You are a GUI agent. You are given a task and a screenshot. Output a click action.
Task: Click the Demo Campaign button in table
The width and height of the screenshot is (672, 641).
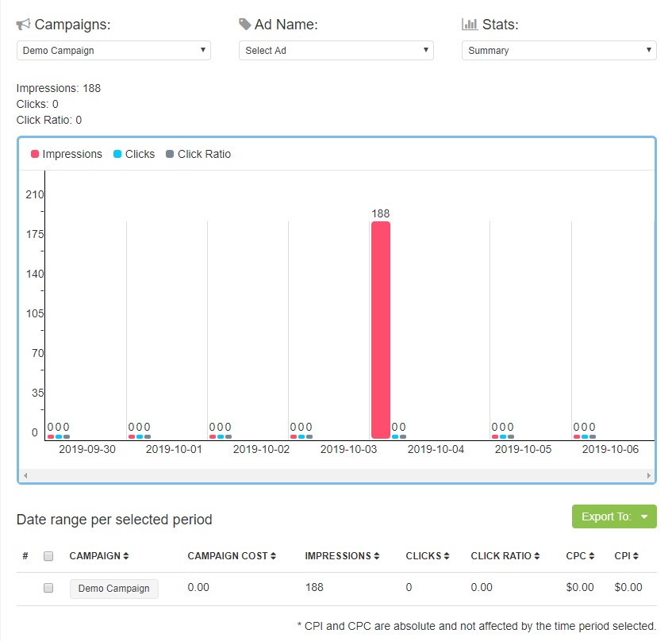point(113,589)
